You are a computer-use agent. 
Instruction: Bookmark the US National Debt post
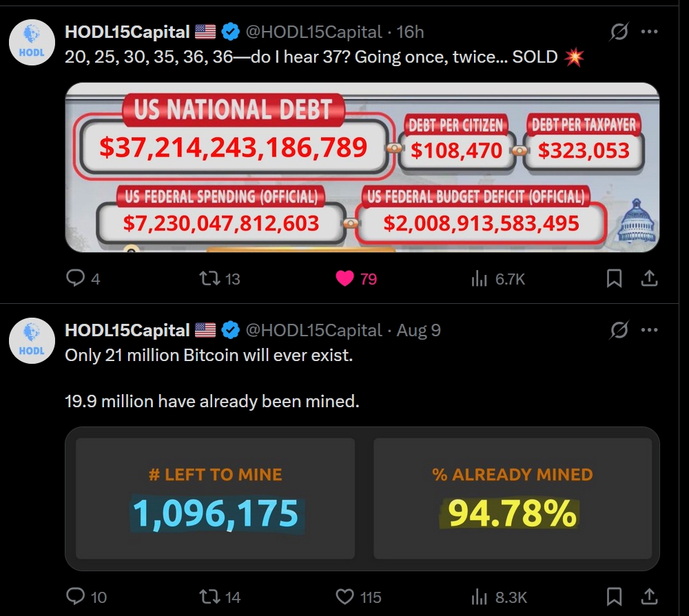click(614, 278)
